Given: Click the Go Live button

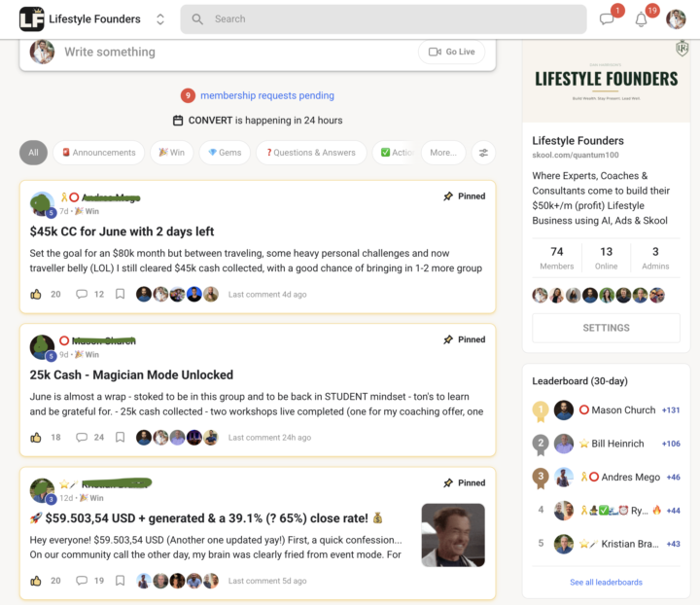Looking at the screenshot, I should [x=451, y=52].
